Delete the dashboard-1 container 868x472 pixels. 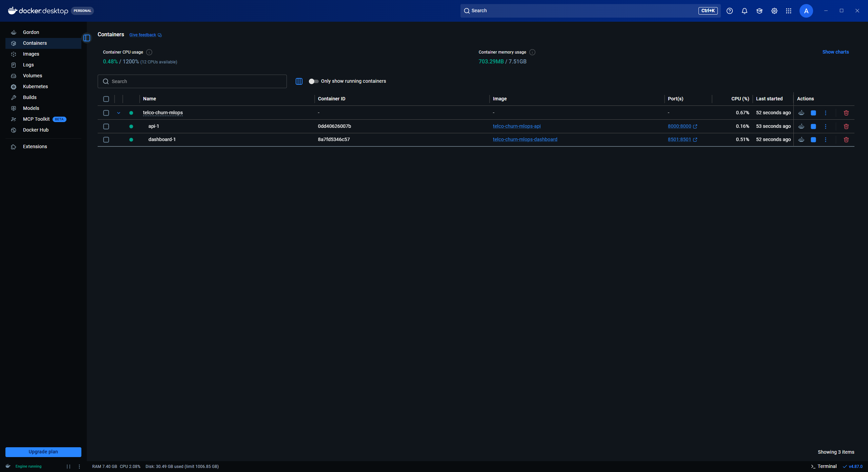tap(846, 140)
